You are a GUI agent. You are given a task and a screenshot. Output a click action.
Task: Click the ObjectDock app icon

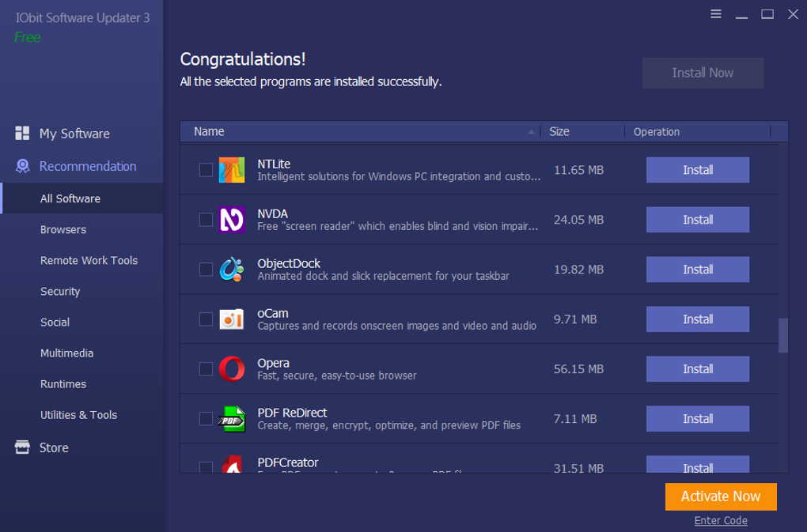tap(232, 270)
